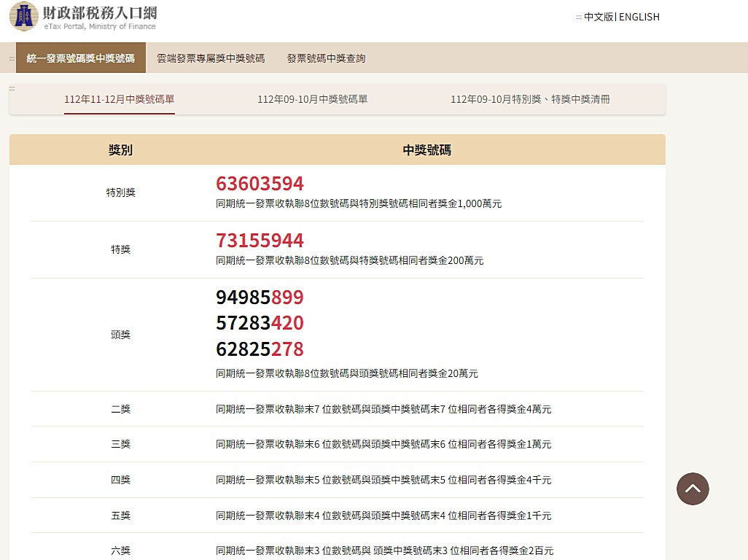
Task: Click grand prize number 73155944
Action: 260,241
